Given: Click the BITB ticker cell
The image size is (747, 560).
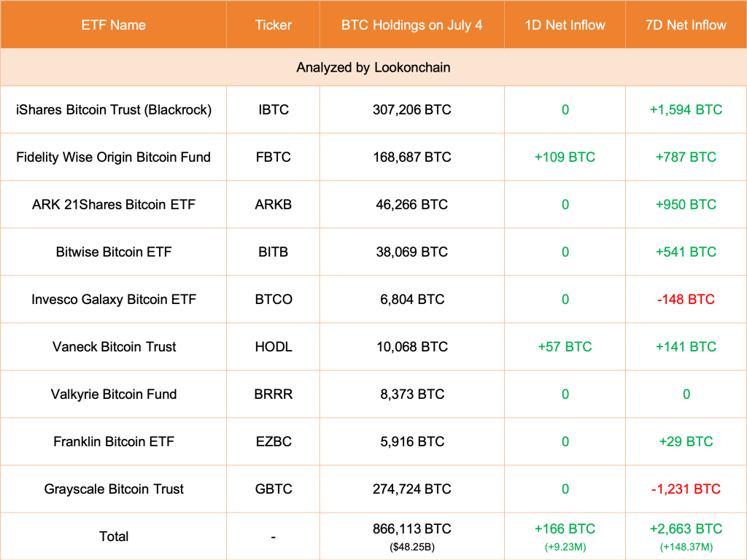Looking at the screenshot, I should click(x=274, y=252).
